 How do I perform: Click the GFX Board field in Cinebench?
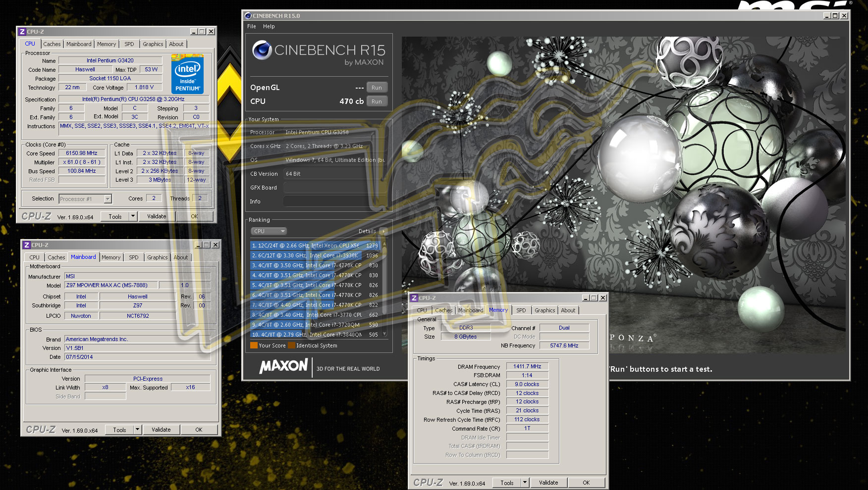click(x=335, y=188)
